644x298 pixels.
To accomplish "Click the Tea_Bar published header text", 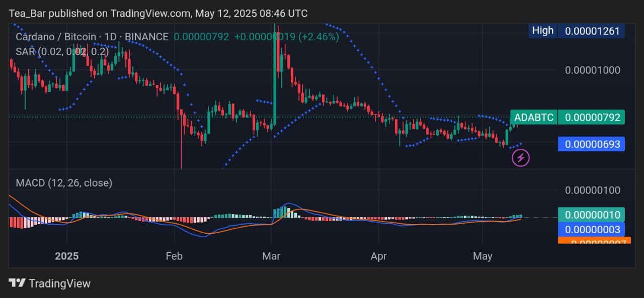I will tap(158, 14).
